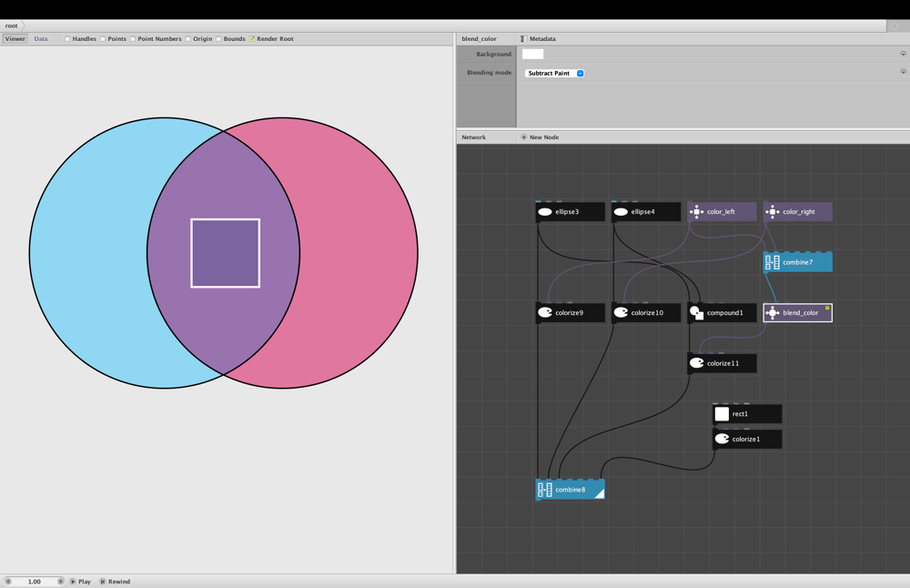910x588 pixels.
Task: Select the combine7 node icon
Action: coord(773,262)
